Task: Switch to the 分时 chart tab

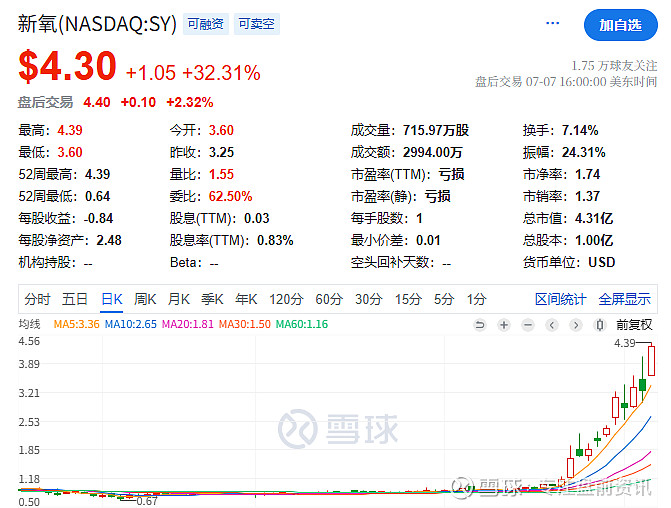Action: pyautogui.click(x=37, y=299)
